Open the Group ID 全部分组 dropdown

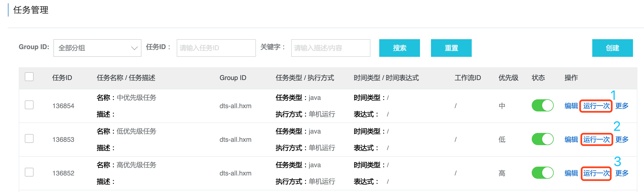tap(97, 48)
